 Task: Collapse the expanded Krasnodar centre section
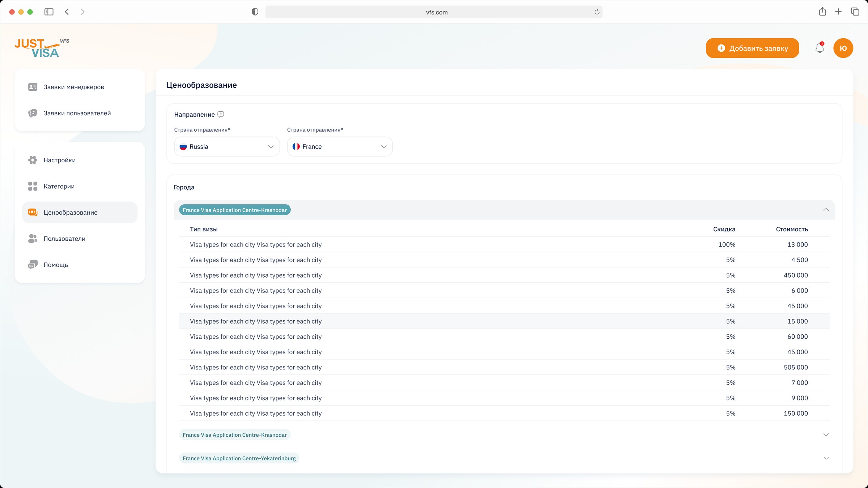coord(826,210)
